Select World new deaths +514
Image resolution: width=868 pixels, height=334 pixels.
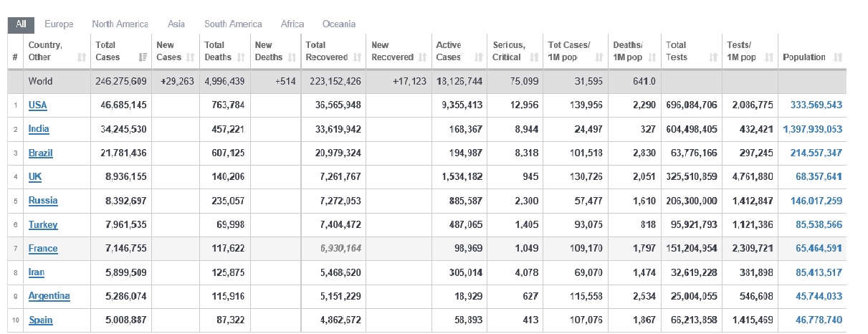285,82
